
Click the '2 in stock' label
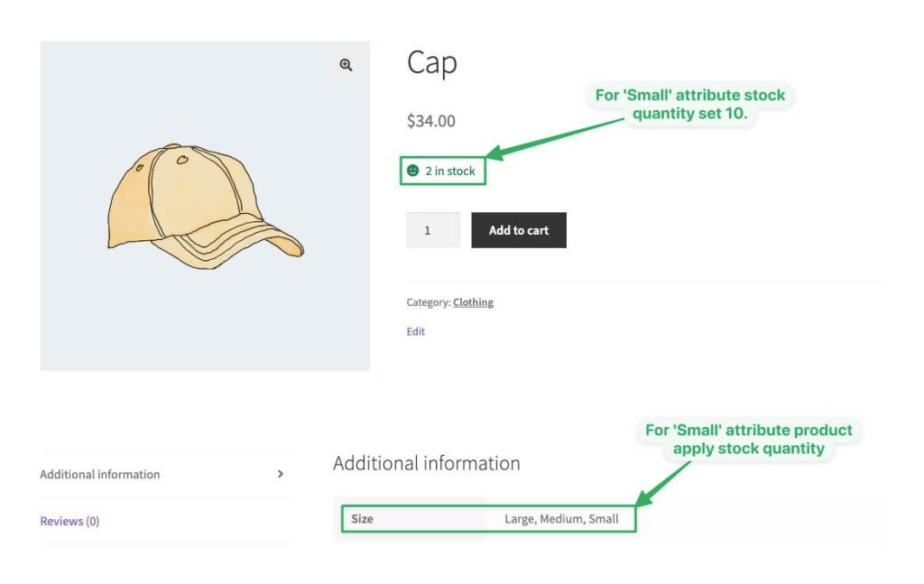click(450, 171)
